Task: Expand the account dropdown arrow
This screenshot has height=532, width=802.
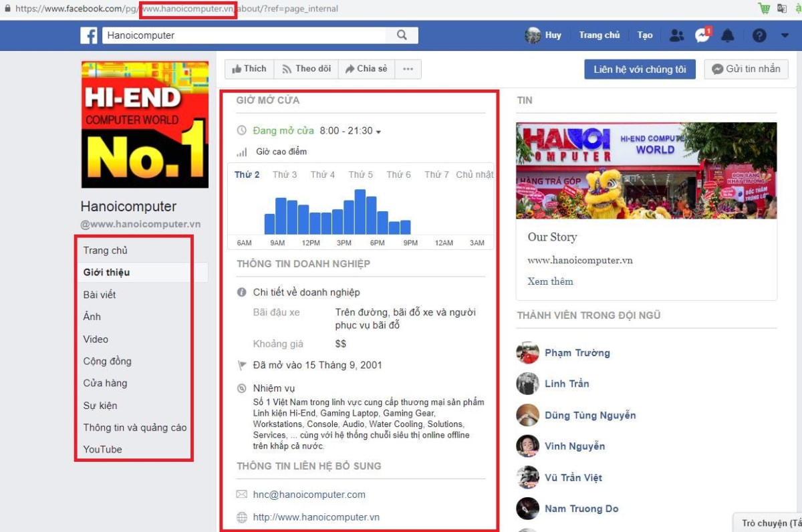Action: (x=785, y=36)
